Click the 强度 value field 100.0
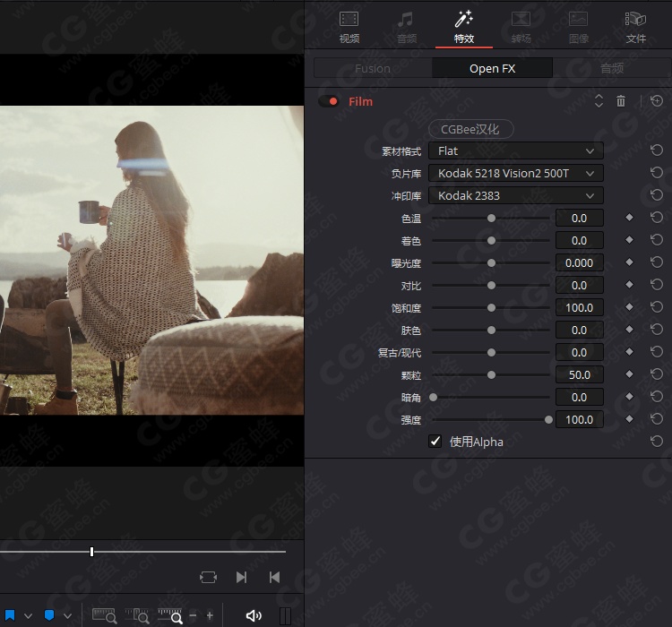Viewport: 672px width, 627px height. 580,419
